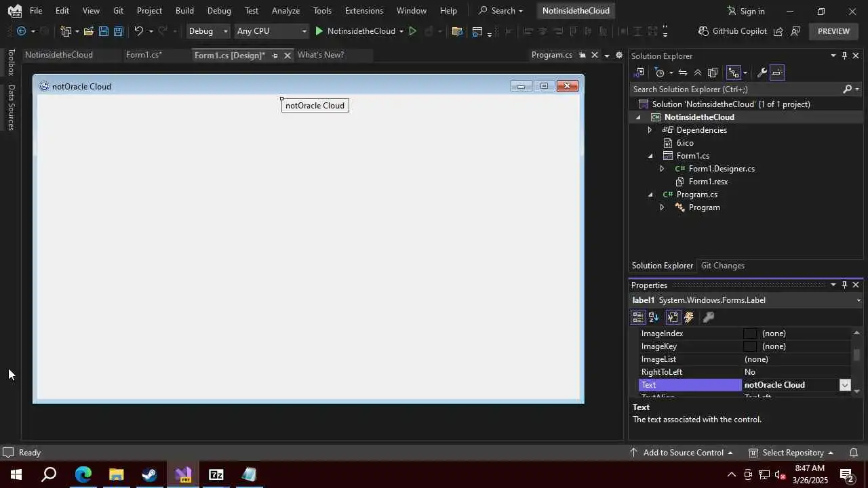Click the Save All icon
Viewport: 868px width, 488px height.
[118, 31]
